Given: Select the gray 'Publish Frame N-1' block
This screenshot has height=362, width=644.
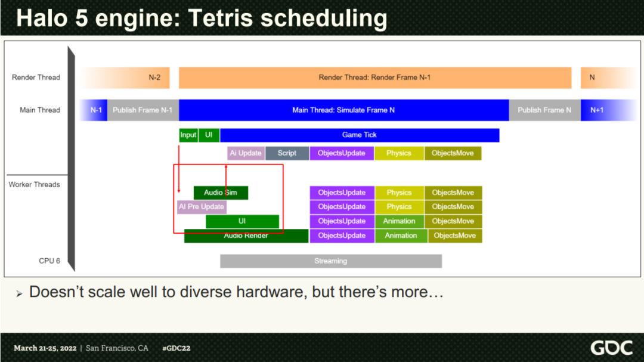Looking at the screenshot, I should coord(143,110).
